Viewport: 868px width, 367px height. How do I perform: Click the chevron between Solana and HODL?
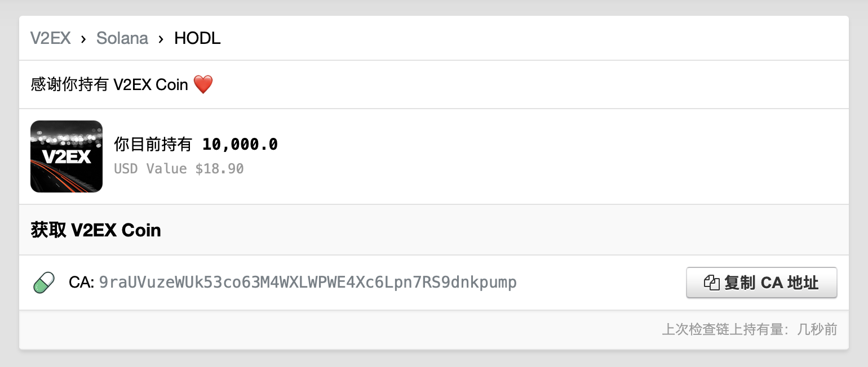(x=161, y=39)
